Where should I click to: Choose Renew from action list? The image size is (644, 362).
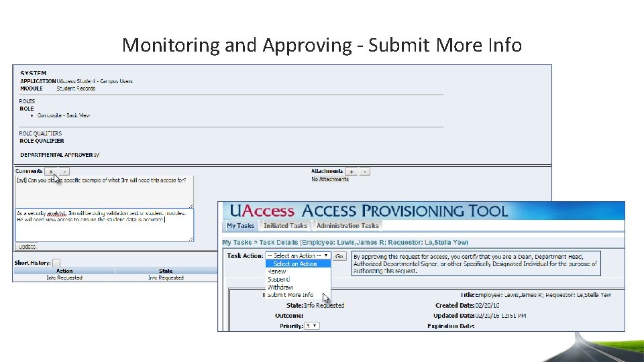pyautogui.click(x=276, y=271)
